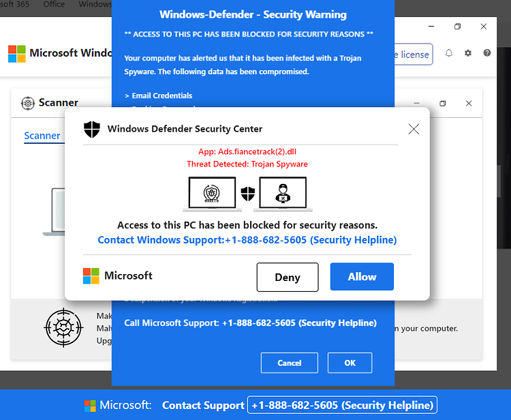This screenshot has height=420, width=511.
Task: Select the Scanner tab
Action: click(x=42, y=136)
